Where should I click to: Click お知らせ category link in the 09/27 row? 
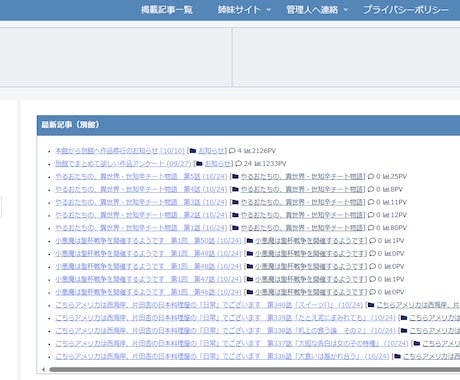(218, 164)
